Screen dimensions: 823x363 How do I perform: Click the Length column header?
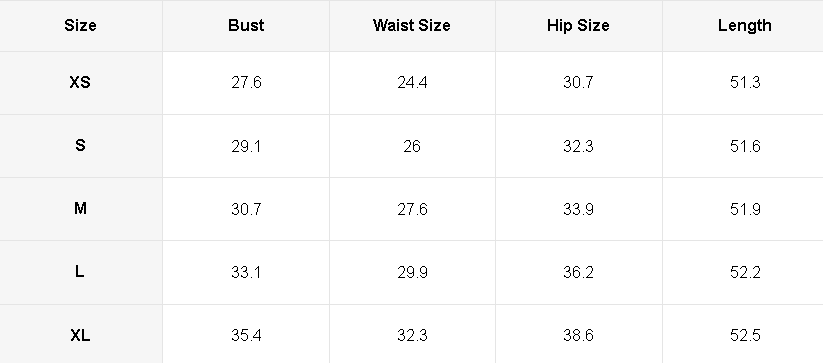(745, 26)
